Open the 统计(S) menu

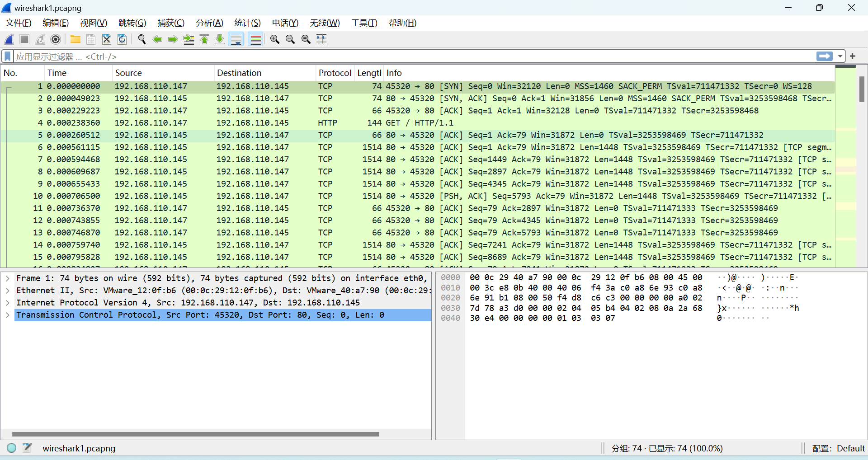coord(247,23)
